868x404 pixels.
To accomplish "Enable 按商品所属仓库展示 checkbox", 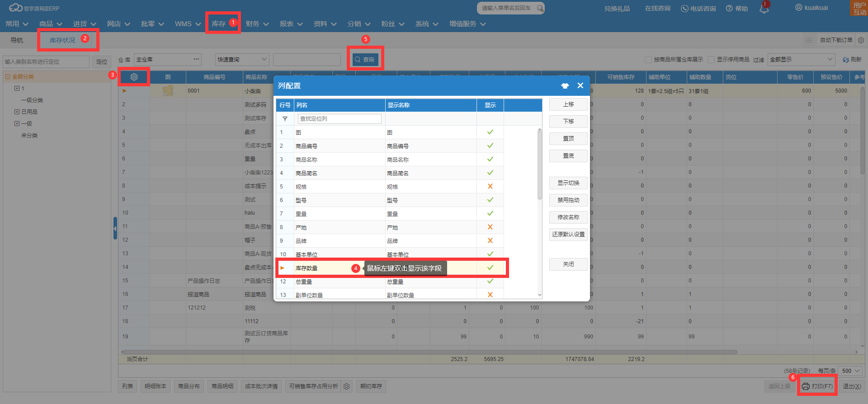I will [648, 60].
